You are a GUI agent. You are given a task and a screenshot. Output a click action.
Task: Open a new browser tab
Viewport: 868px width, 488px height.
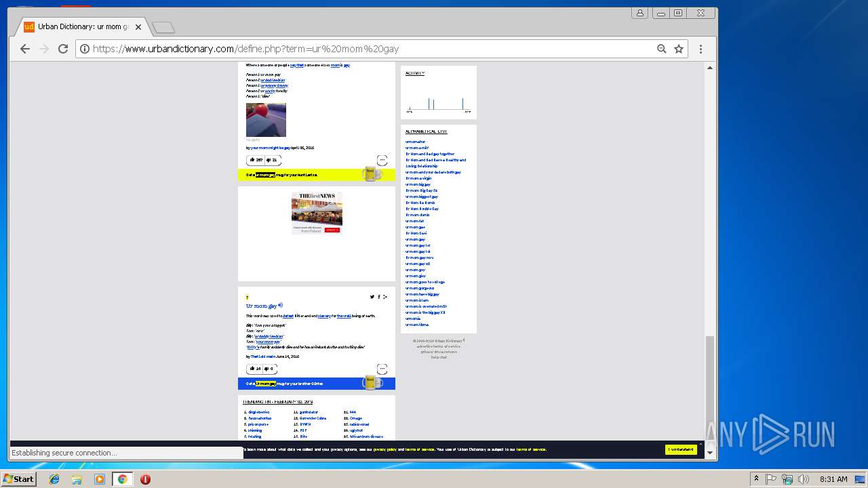click(x=163, y=27)
